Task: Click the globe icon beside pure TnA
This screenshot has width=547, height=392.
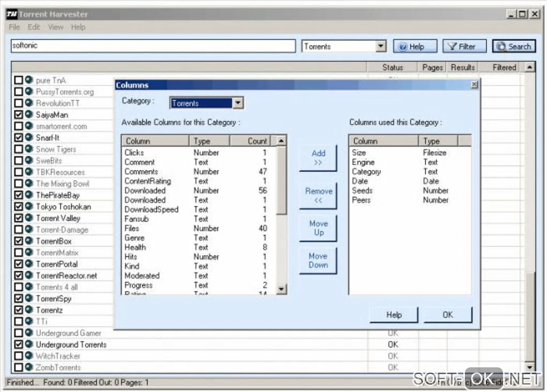Action: (29, 80)
